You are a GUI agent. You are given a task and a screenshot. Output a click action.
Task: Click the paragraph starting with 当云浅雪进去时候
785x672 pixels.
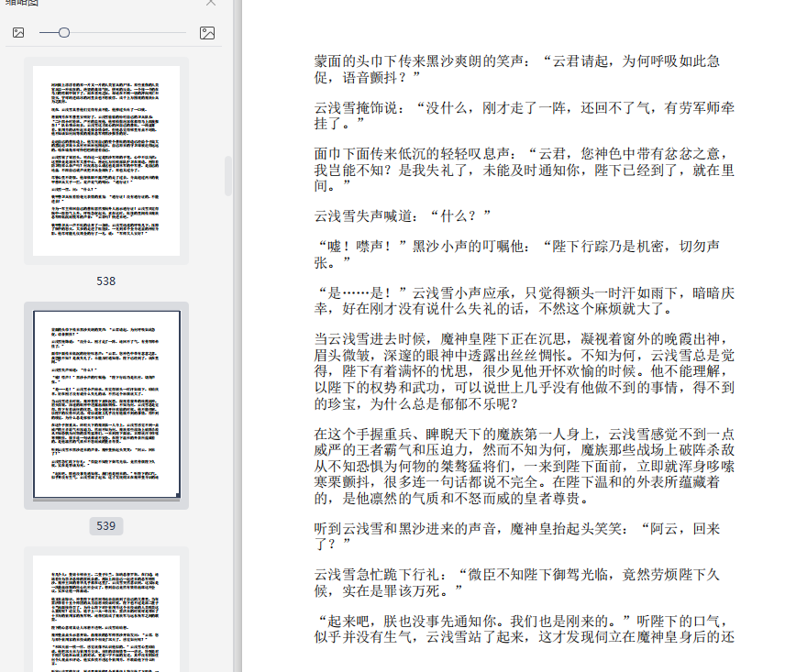[x=523, y=371]
